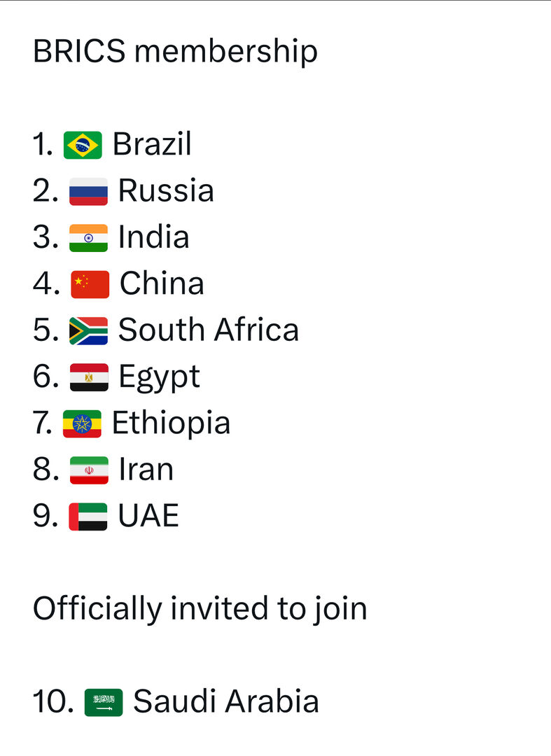The width and height of the screenshot is (551, 756).
Task: Click the "BRICS membership" heading text
Action: point(175,52)
